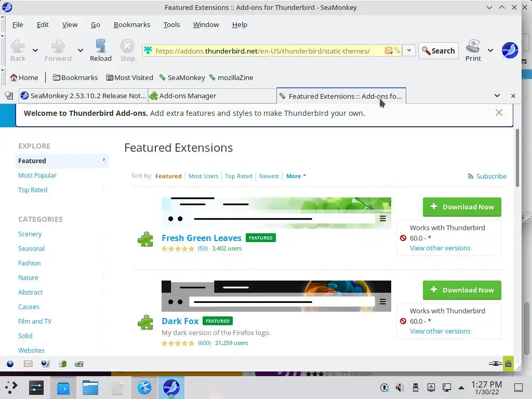Switch to SeaMonkey Release Notes tab

[x=84, y=96]
